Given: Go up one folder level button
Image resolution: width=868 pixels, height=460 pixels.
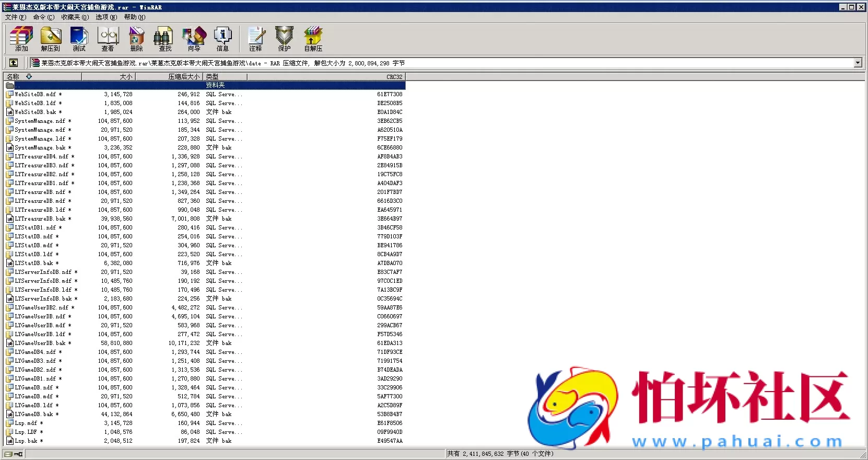Looking at the screenshot, I should (14, 63).
